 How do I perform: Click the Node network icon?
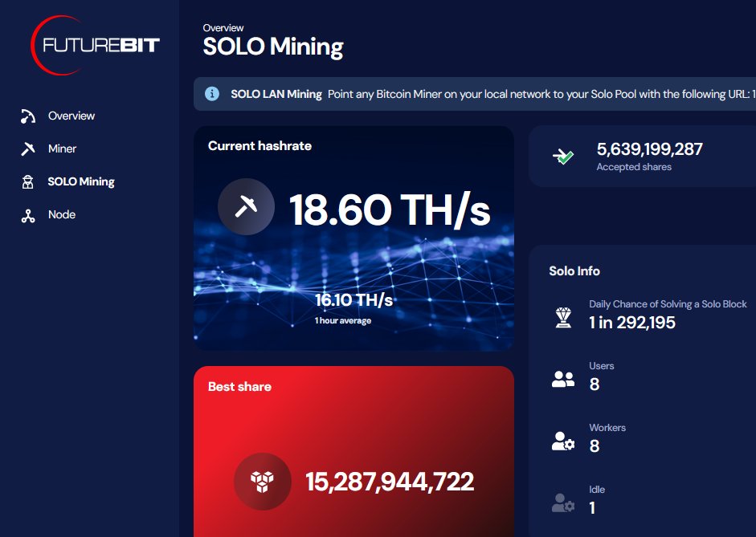[x=28, y=216]
